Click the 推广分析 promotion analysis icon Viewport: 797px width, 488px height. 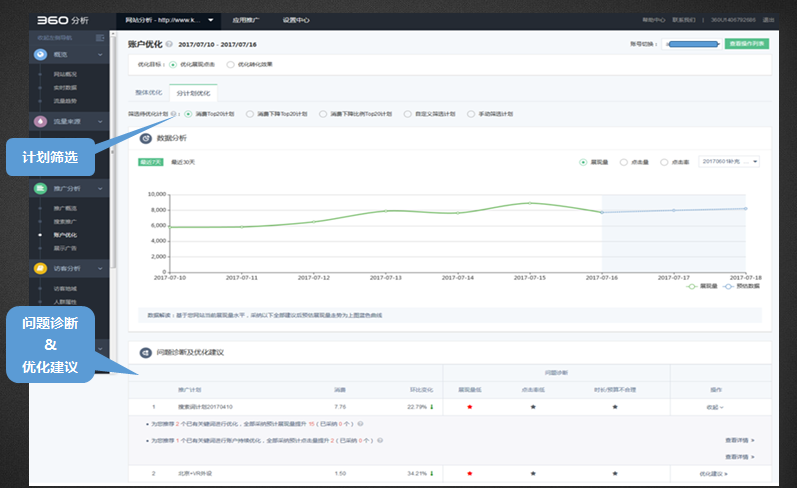pos(41,187)
